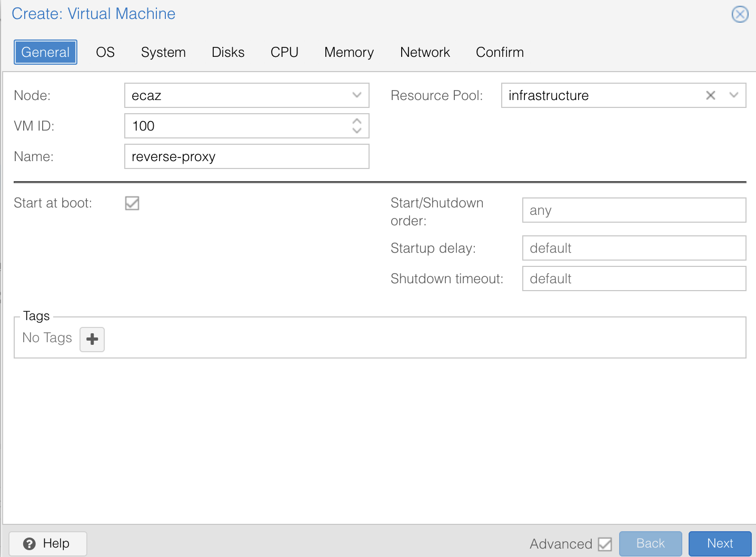Image resolution: width=756 pixels, height=557 pixels.
Task: Close the Create Virtual Machine dialog
Action: pyautogui.click(x=740, y=14)
